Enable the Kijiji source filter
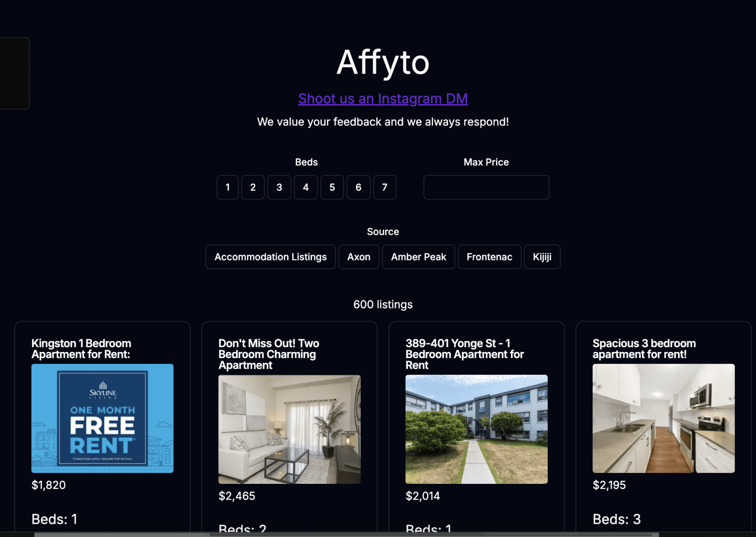Screen dimensions: 756x537 [x=542, y=257]
